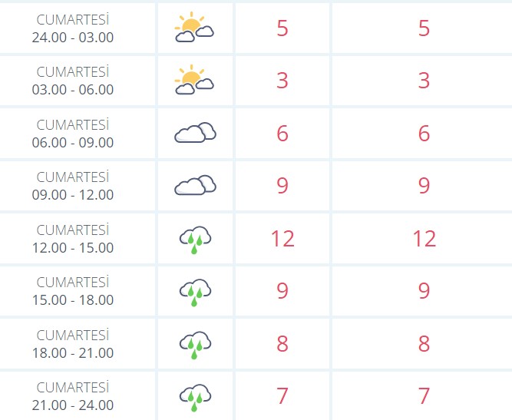The image size is (512, 420).
Task: Select temperature 3 in the rightmost column
Action: pos(424,81)
